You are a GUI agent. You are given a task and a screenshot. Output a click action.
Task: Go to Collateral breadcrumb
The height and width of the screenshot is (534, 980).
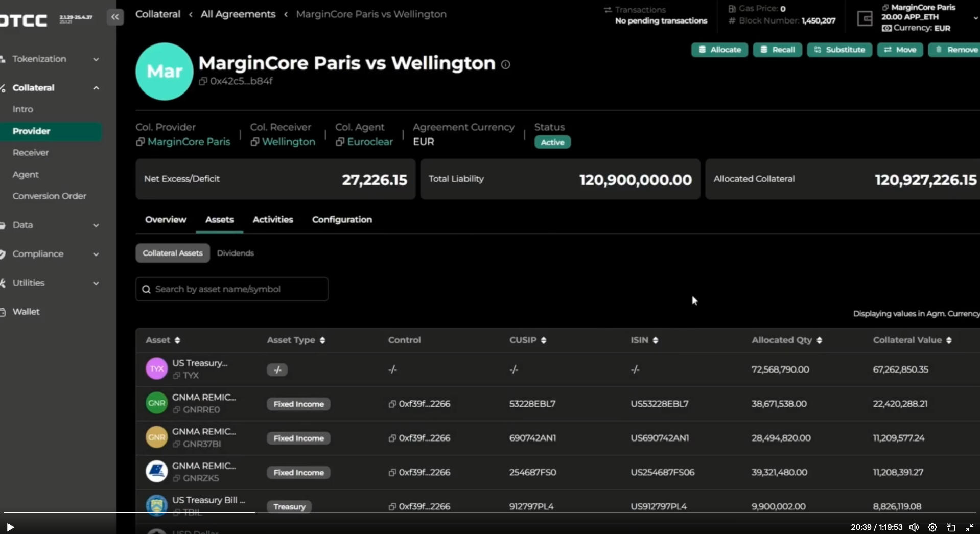point(157,14)
